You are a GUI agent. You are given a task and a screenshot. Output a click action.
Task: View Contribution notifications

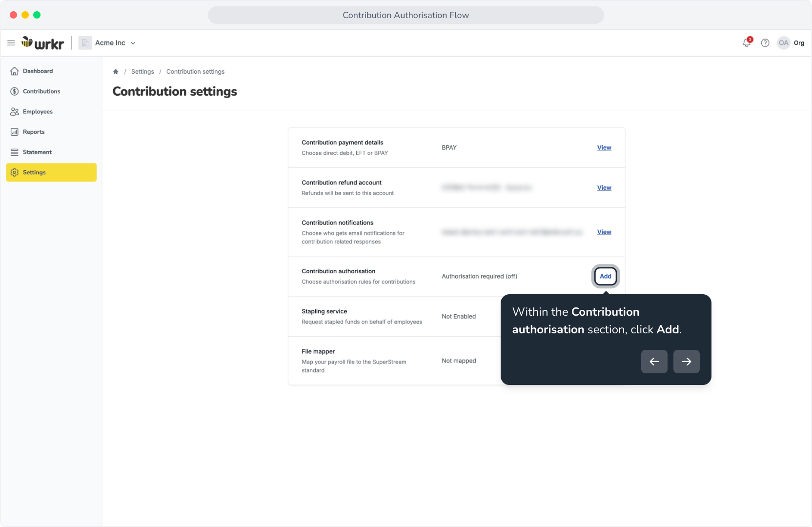click(604, 232)
